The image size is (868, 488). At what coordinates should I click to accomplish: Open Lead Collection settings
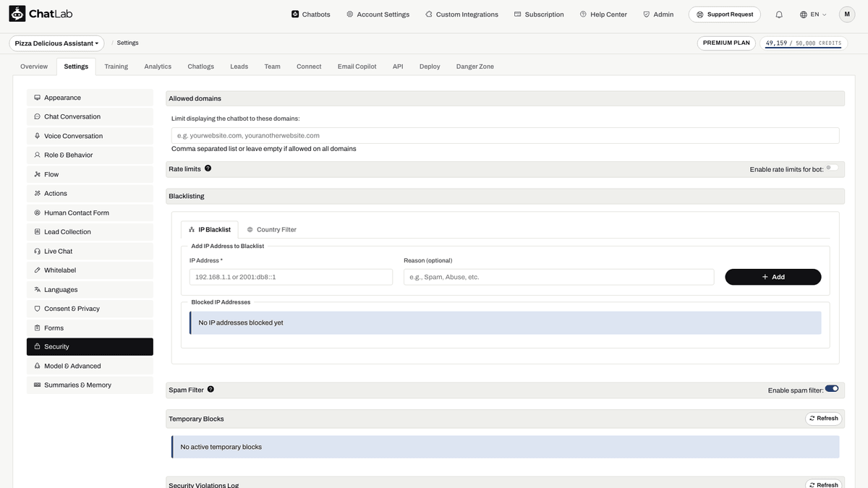coord(90,231)
